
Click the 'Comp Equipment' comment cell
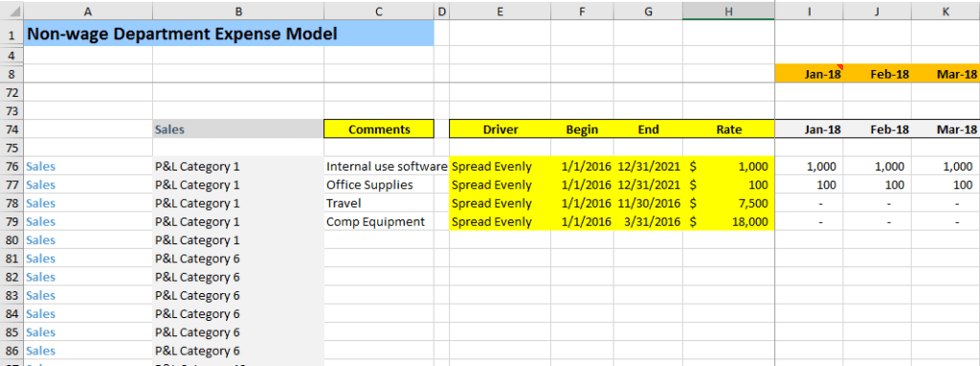click(x=379, y=221)
